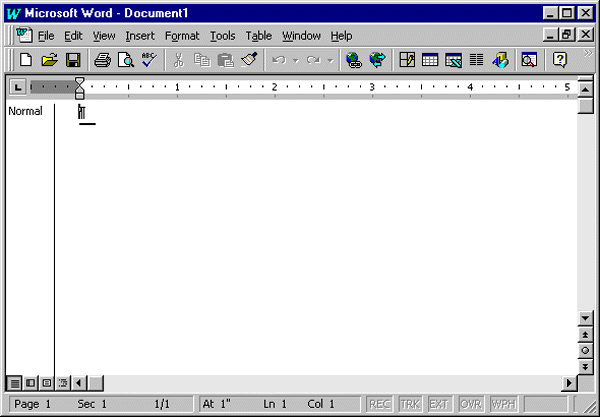Open the Edit menu
The height and width of the screenshot is (417, 600).
[x=73, y=36]
